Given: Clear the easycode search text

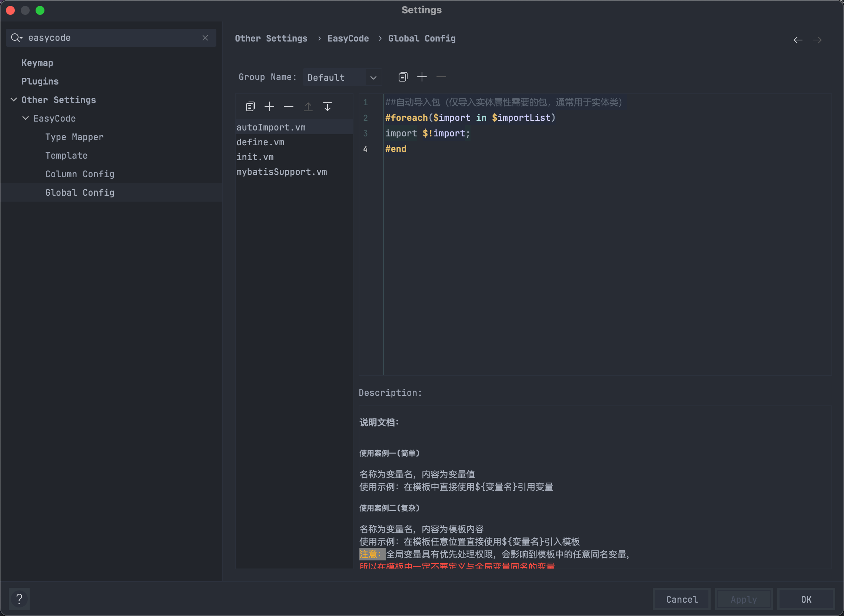Looking at the screenshot, I should [205, 38].
